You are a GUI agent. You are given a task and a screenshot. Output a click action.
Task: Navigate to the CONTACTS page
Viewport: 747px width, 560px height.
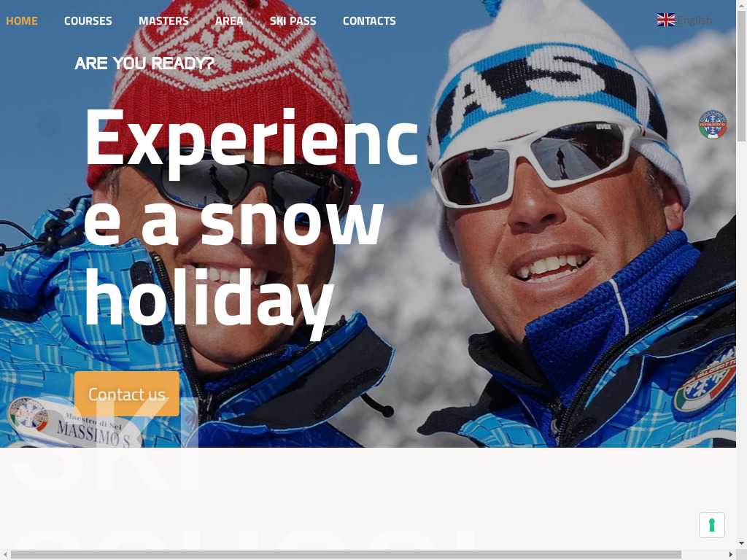[x=369, y=21]
